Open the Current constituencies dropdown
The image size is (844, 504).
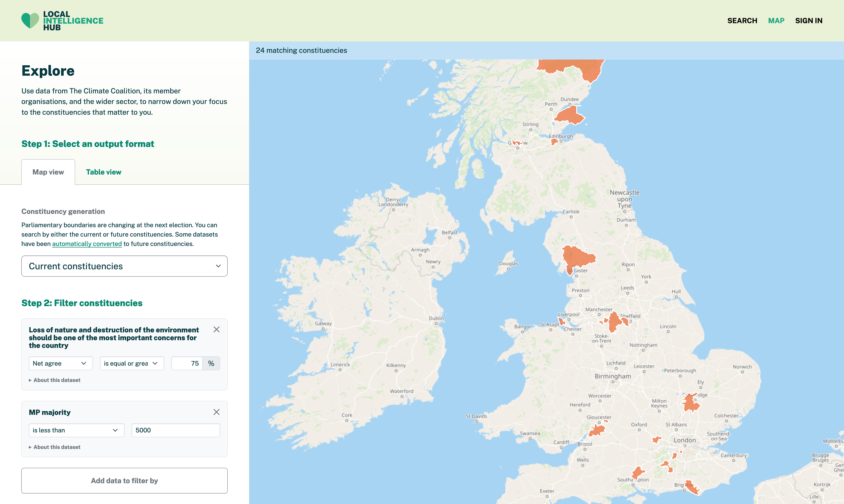pos(124,266)
